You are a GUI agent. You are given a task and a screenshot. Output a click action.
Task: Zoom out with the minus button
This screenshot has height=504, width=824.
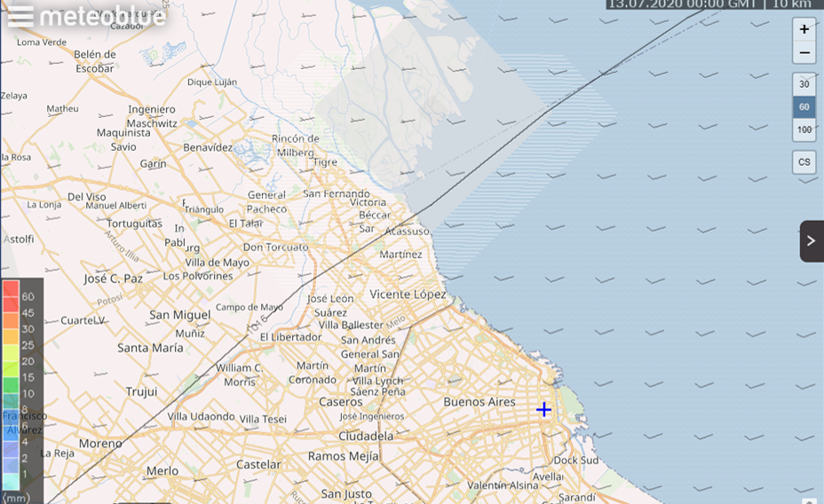(804, 52)
